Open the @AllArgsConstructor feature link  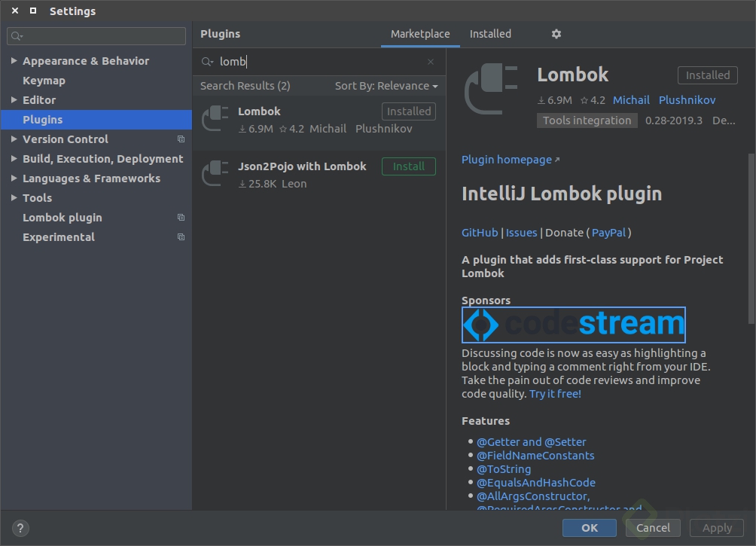coord(533,496)
